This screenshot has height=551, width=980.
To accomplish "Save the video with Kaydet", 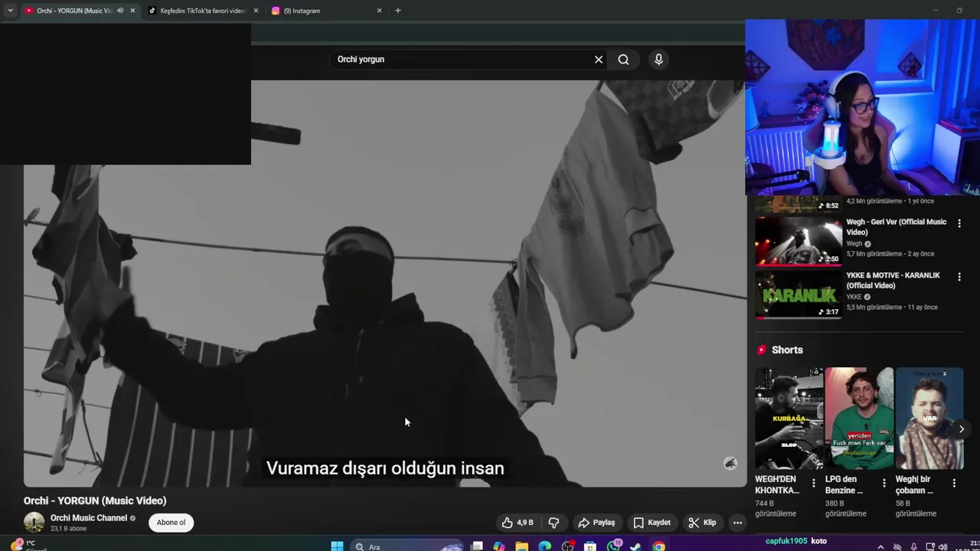I will (652, 523).
